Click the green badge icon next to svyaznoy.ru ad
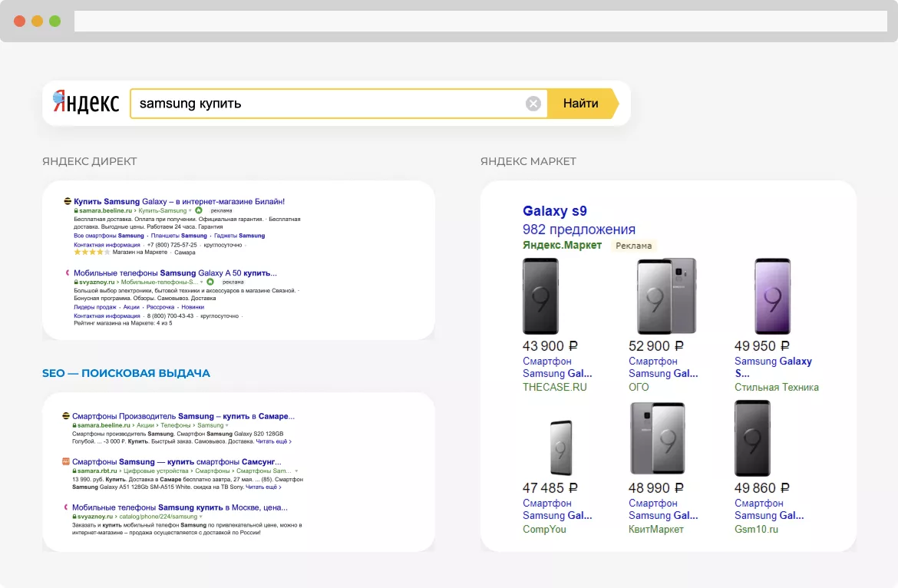This screenshot has height=588, width=898. [210, 282]
